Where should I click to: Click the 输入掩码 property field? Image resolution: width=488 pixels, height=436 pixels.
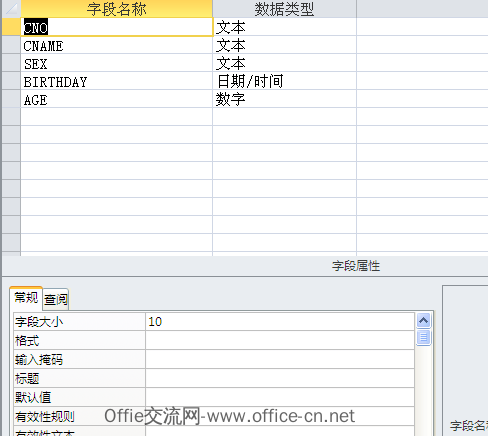coord(280,359)
